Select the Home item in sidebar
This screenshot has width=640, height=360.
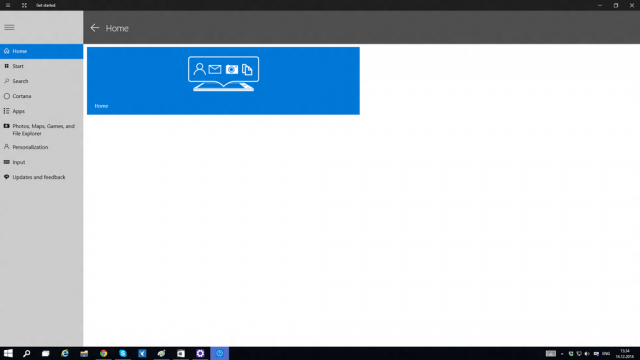(x=42, y=51)
